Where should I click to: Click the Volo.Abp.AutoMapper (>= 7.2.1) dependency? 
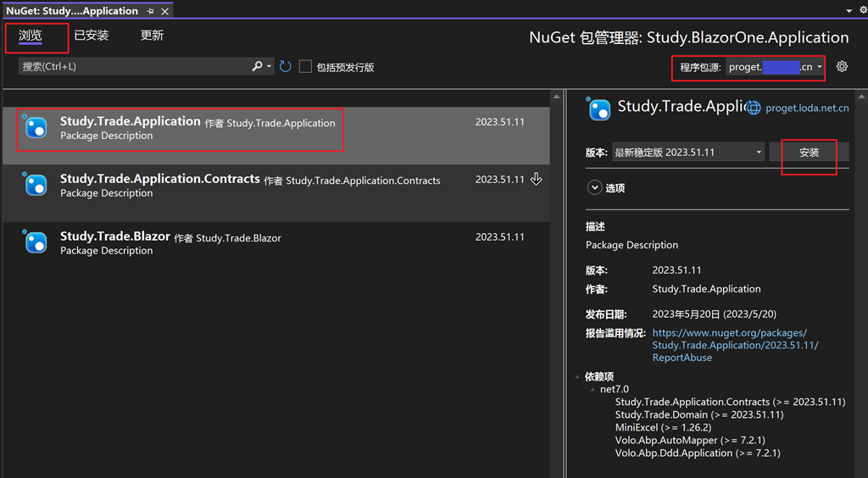[690, 441]
